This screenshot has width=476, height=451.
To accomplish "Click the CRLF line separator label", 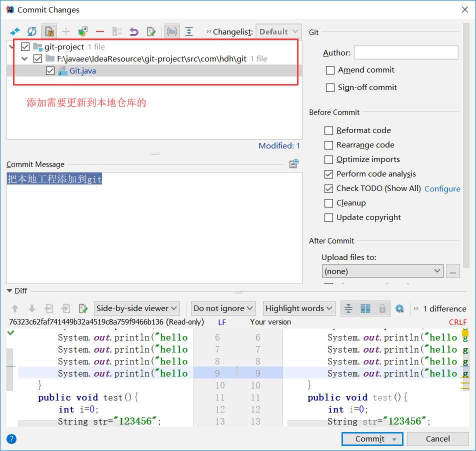I will (458, 322).
